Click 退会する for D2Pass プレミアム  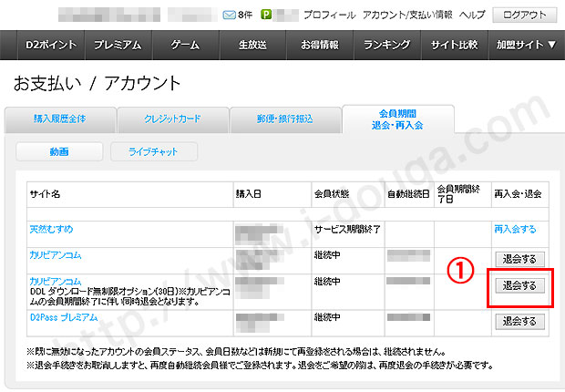click(518, 321)
